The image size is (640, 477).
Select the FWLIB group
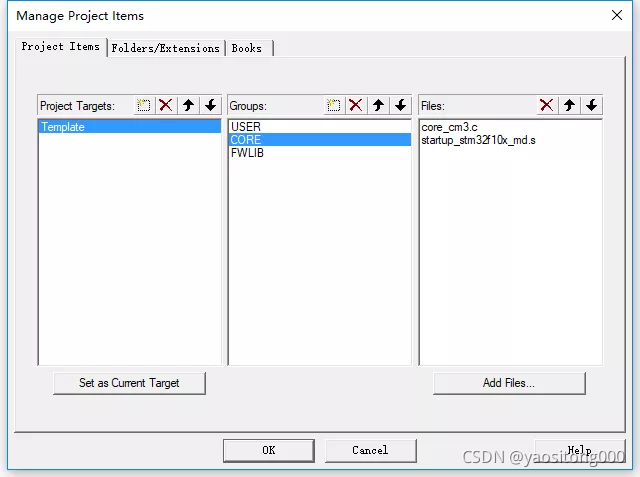tap(320, 153)
